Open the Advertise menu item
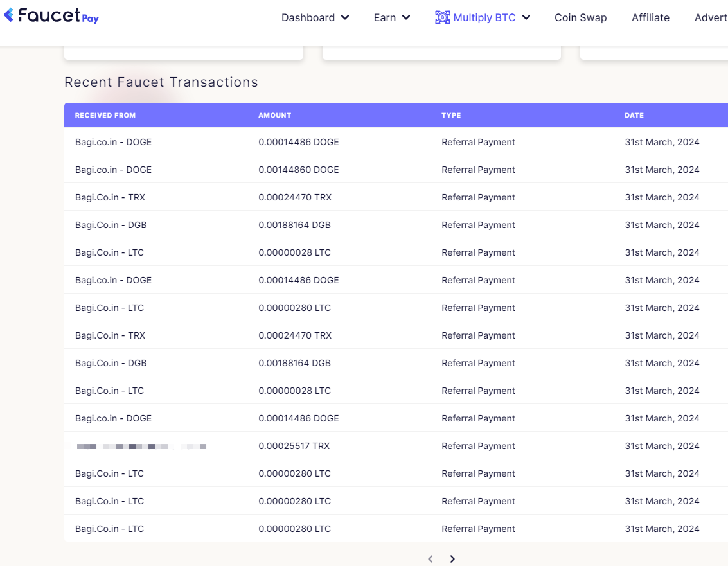This screenshot has height=566, width=728. pos(711,17)
